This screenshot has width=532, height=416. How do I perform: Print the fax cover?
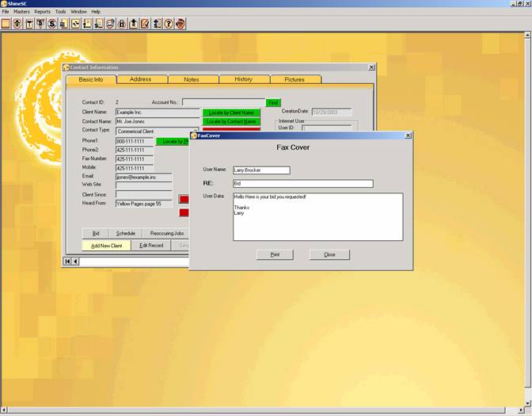tap(275, 254)
